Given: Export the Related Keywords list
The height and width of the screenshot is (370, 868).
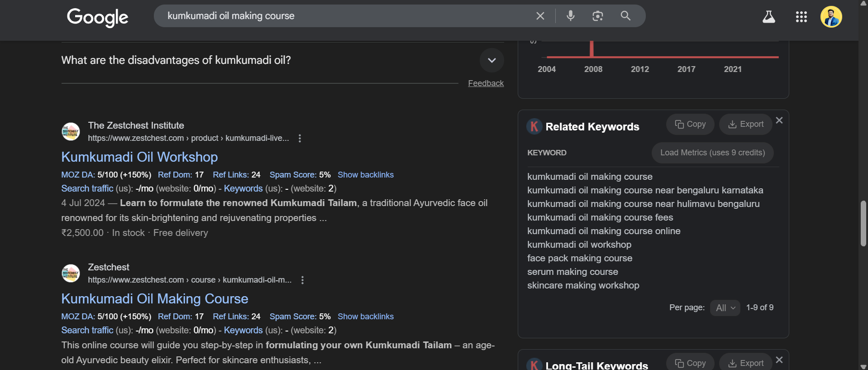Looking at the screenshot, I should pos(745,124).
